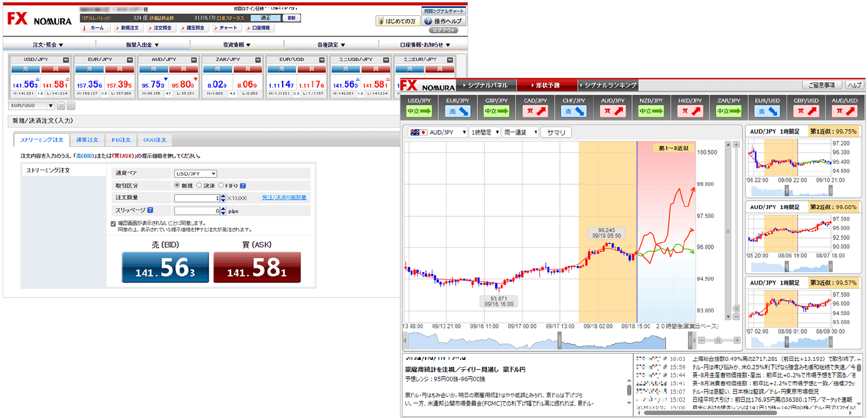The width and height of the screenshot is (868, 420).
Task: Click minus icon at bottom of chart scrollbar
Action: pos(736,317)
